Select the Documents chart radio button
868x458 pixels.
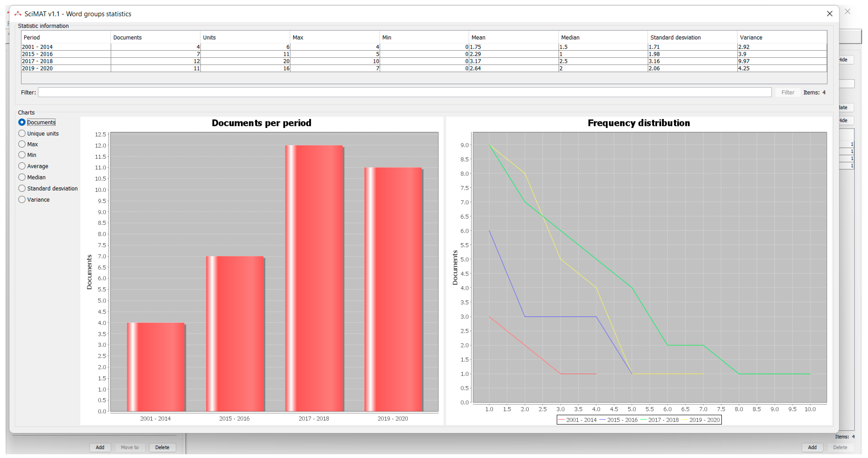click(22, 122)
